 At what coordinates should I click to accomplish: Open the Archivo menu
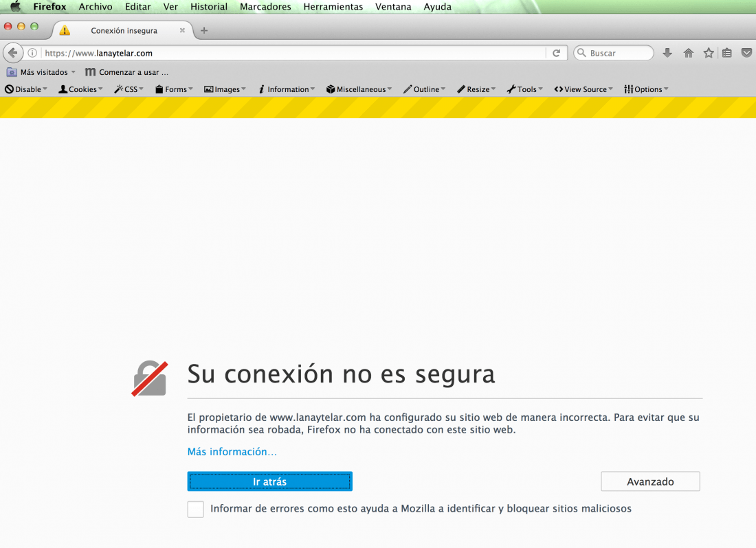pos(96,7)
